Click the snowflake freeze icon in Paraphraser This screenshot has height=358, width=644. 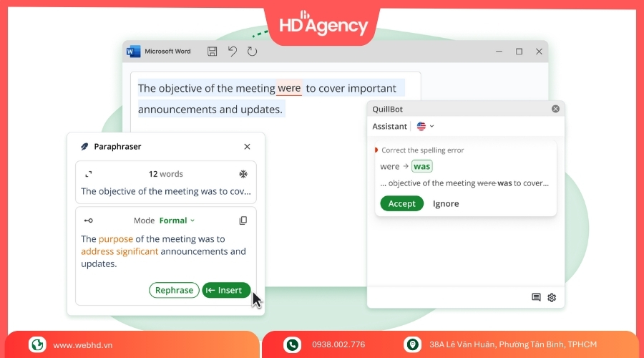tap(243, 174)
